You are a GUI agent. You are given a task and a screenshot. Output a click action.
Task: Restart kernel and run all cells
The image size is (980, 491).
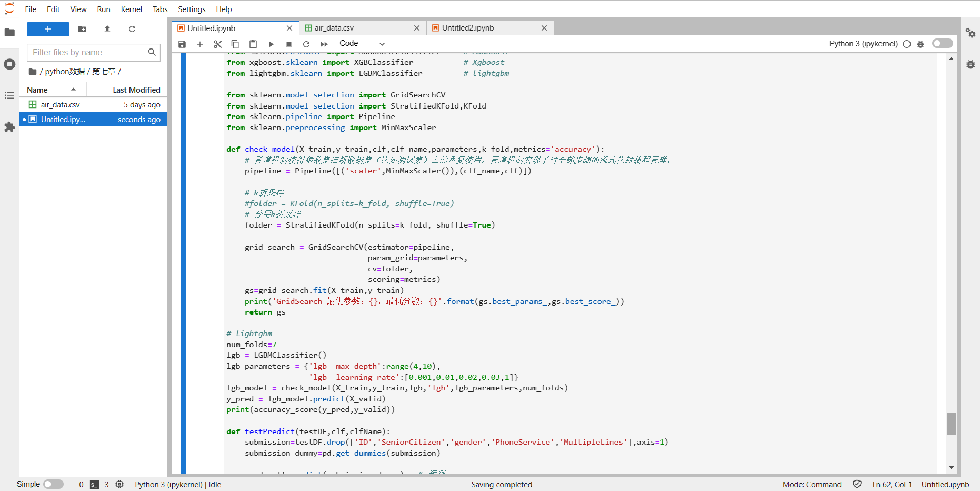click(324, 44)
